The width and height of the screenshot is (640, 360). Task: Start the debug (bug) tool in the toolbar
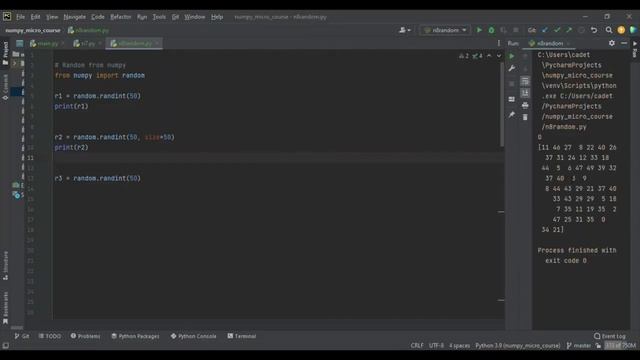click(x=491, y=30)
